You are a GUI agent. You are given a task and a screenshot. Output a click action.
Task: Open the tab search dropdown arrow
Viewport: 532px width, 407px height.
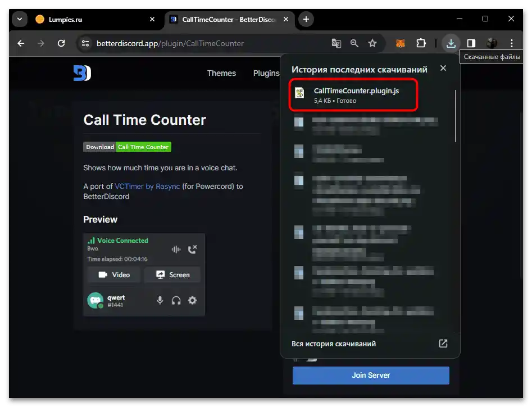20,19
